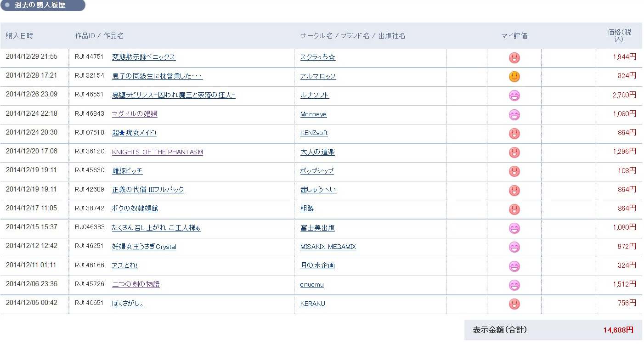This screenshot has width=644, height=344.
Task: Click the rating face icon for RJ144751
Action: 514,58
